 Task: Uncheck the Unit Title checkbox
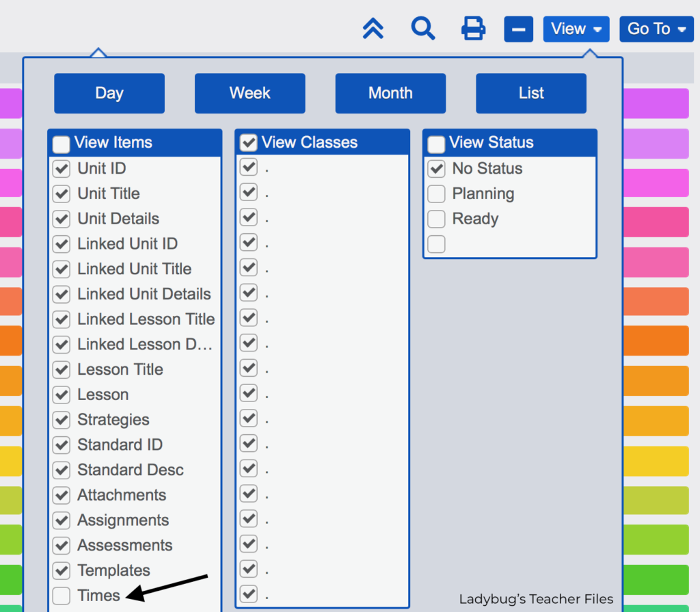(61, 194)
